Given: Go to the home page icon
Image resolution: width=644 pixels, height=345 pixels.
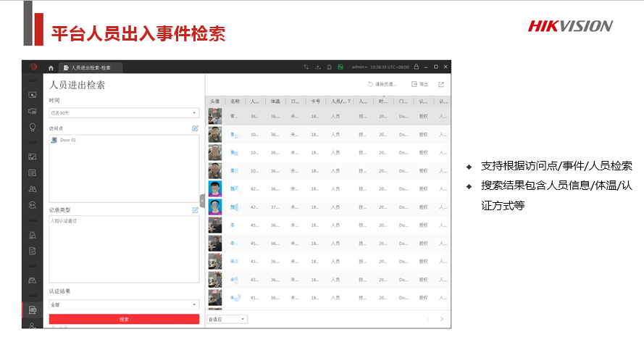Looking at the screenshot, I should 51,68.
